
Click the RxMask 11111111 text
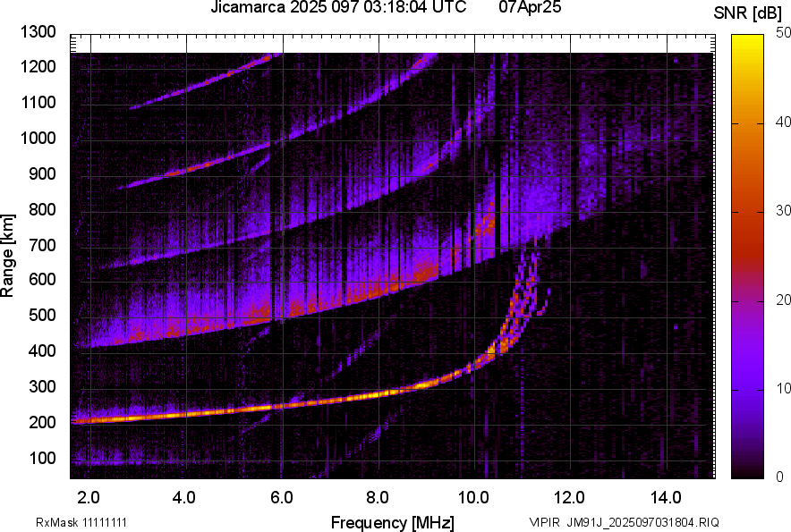pyautogui.click(x=87, y=522)
